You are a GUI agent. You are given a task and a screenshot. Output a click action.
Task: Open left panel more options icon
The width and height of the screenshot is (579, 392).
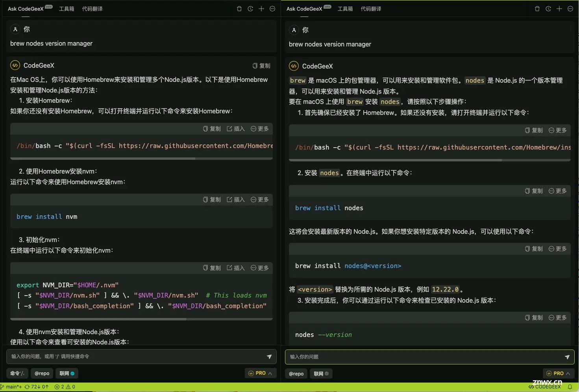pyautogui.click(x=272, y=9)
